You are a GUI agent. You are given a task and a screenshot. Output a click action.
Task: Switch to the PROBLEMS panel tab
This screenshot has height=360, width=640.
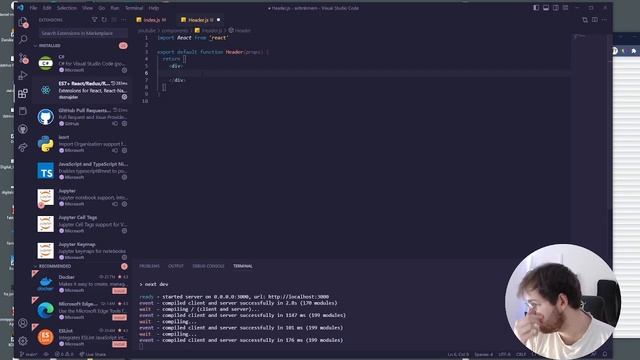point(149,266)
